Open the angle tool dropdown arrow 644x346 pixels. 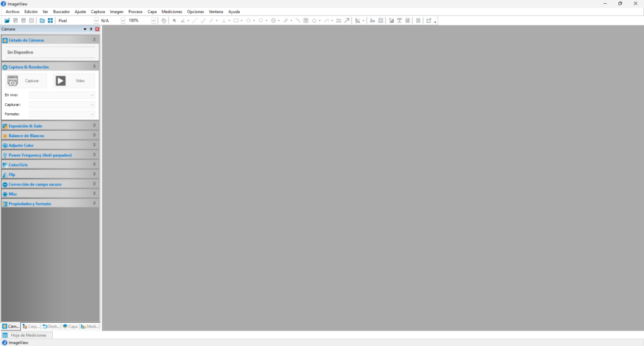[x=188, y=21]
